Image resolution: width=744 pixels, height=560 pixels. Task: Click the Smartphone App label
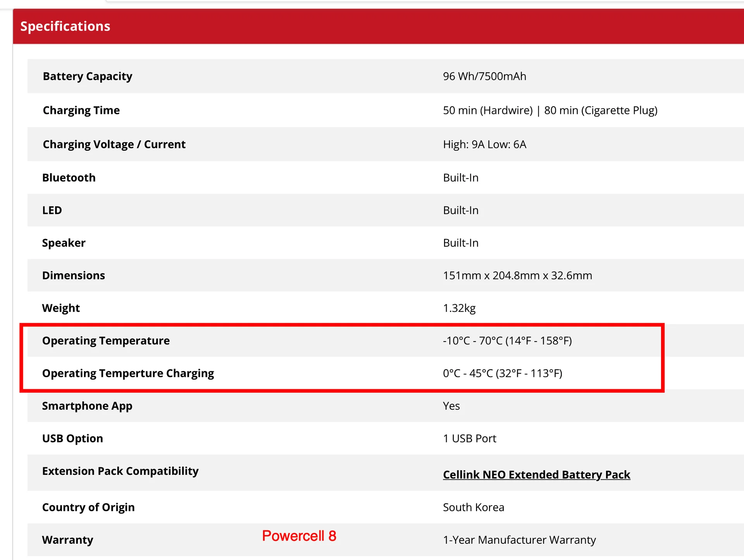coord(87,406)
